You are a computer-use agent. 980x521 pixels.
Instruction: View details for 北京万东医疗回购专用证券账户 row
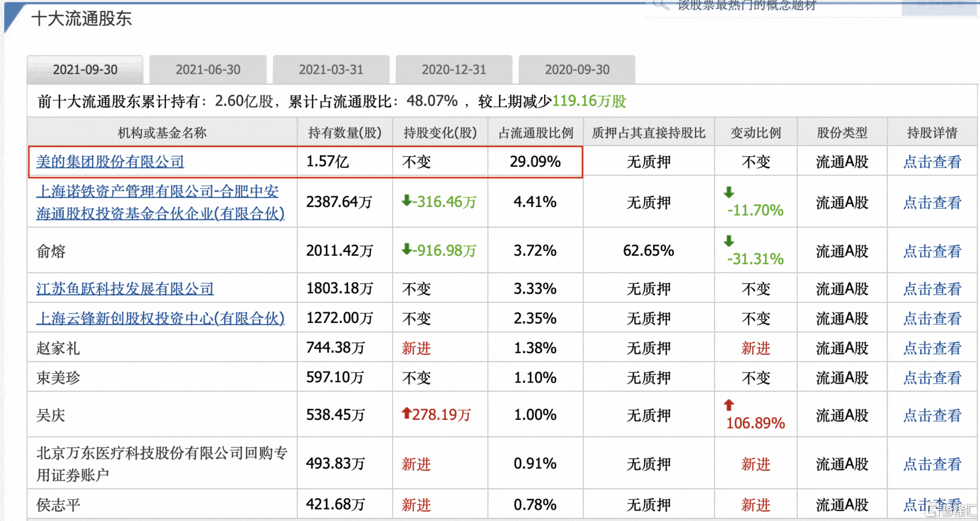pos(932,464)
